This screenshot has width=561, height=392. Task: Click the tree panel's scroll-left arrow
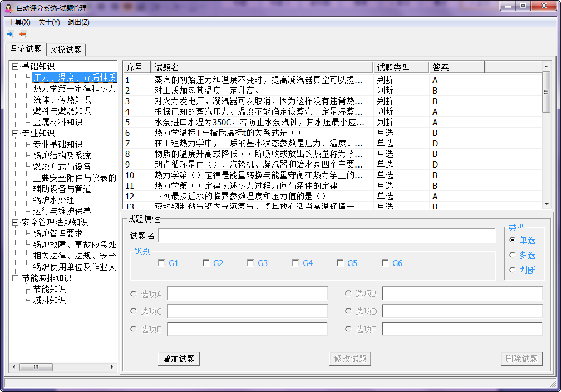14,367
